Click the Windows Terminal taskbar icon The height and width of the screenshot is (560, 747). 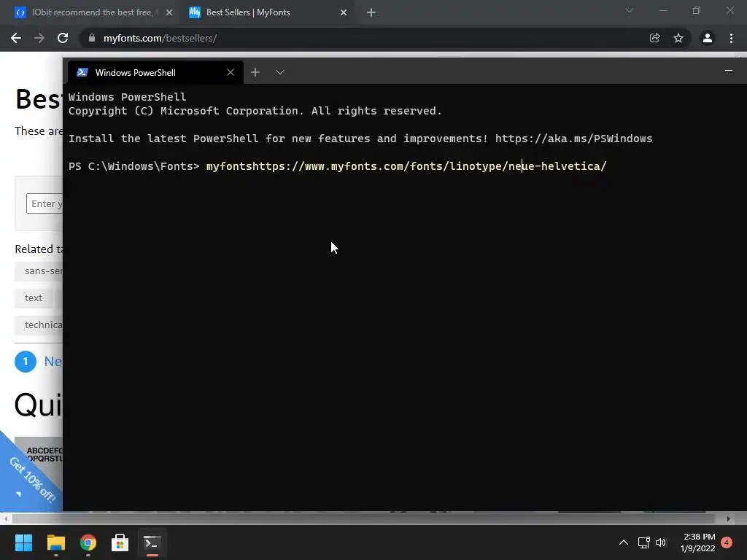pos(152,542)
